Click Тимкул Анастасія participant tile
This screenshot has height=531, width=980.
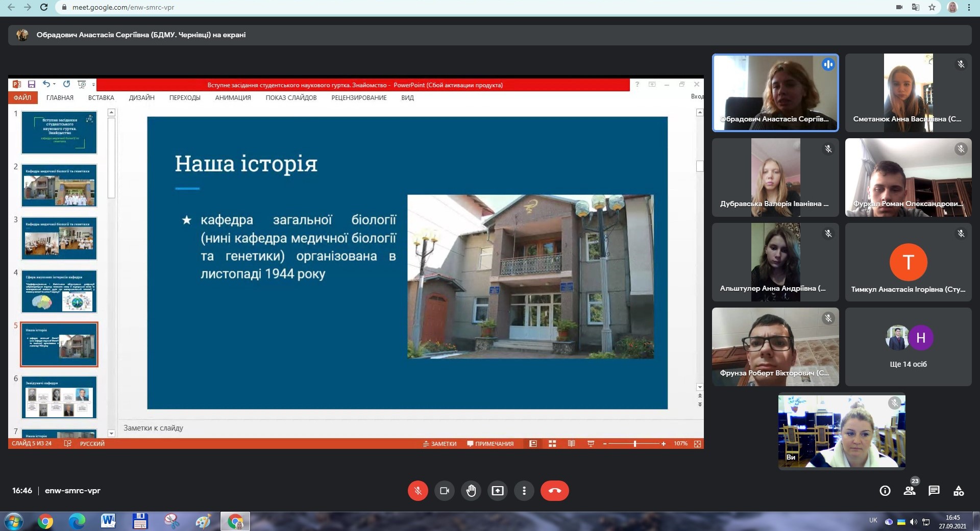908,262
